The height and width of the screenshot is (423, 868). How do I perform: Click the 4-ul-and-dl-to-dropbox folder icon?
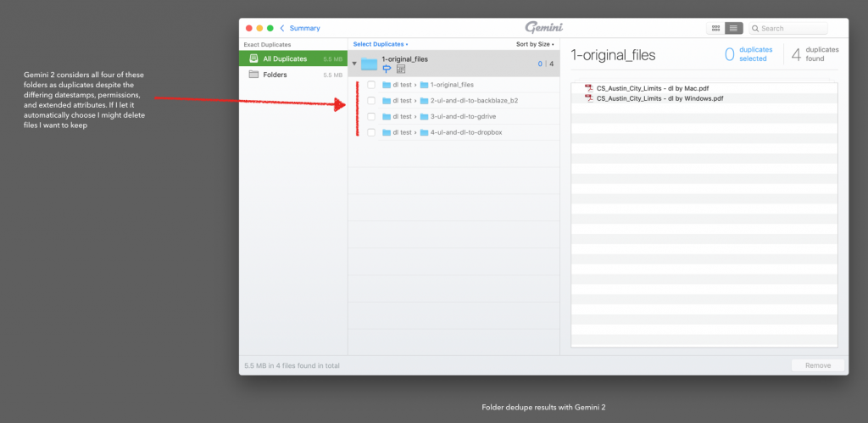(x=425, y=132)
